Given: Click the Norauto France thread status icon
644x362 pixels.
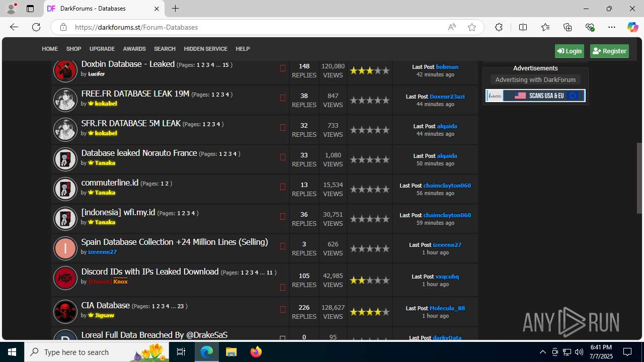Looking at the screenshot, I should point(283,157).
